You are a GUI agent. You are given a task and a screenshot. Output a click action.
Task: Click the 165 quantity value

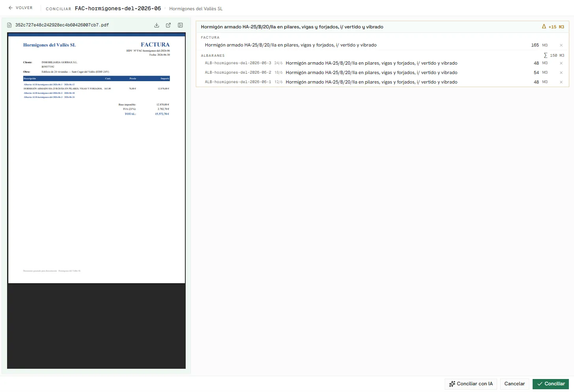[535, 45]
